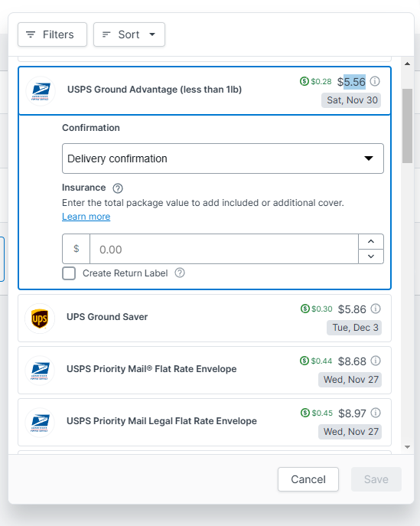Click green savings icon beside $0.30

click(305, 309)
